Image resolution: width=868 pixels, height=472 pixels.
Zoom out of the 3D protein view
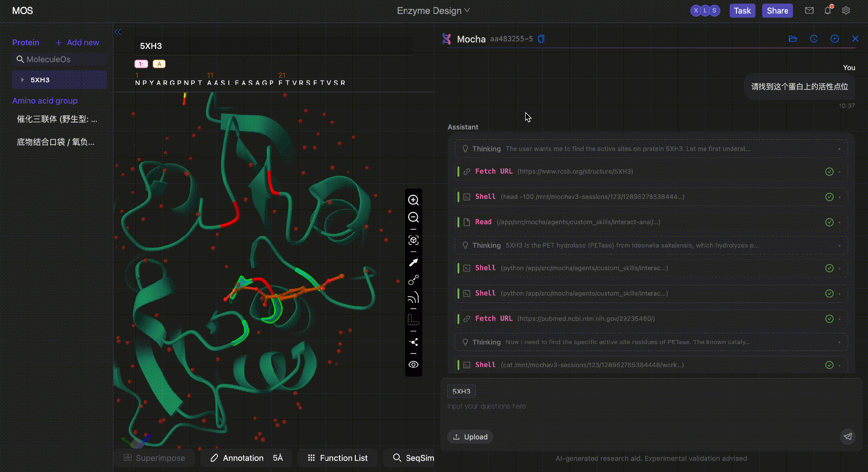tap(413, 217)
